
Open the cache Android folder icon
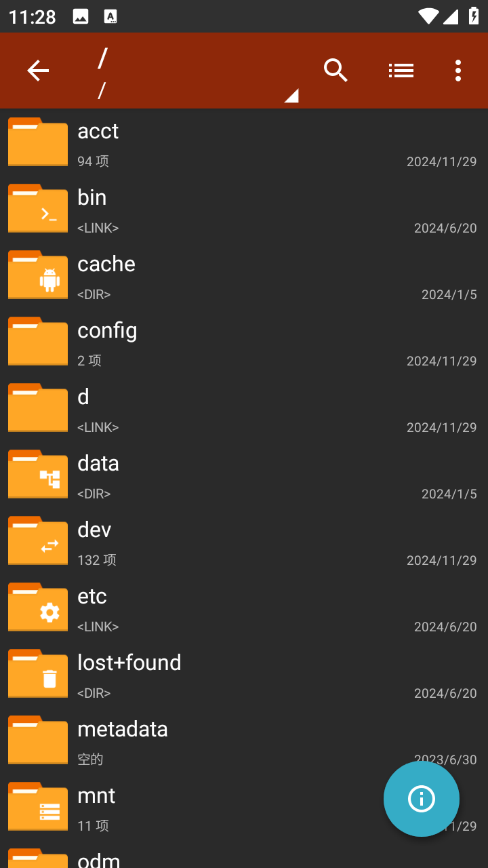coord(38,275)
